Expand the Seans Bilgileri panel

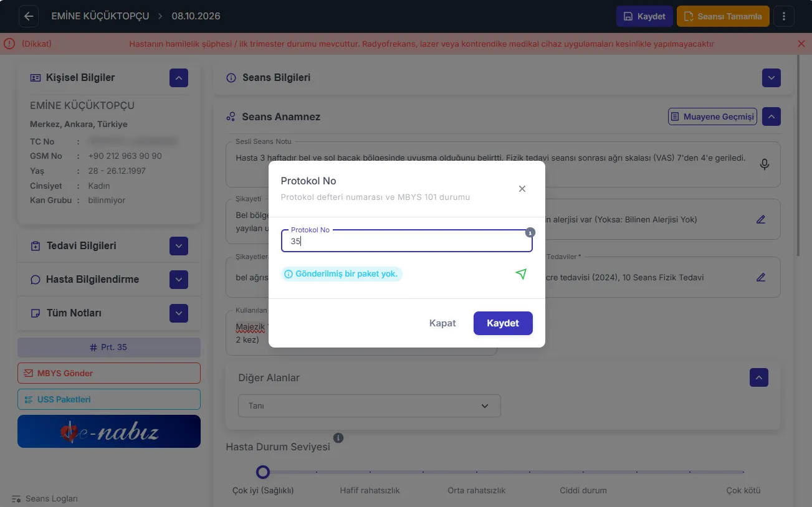[771, 78]
